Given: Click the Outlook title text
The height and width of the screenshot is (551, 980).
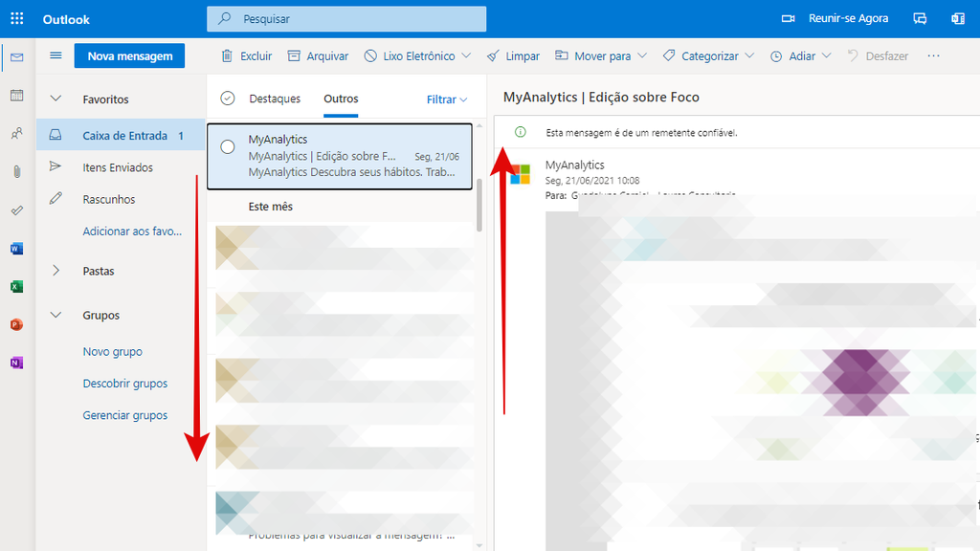Looking at the screenshot, I should [x=66, y=19].
